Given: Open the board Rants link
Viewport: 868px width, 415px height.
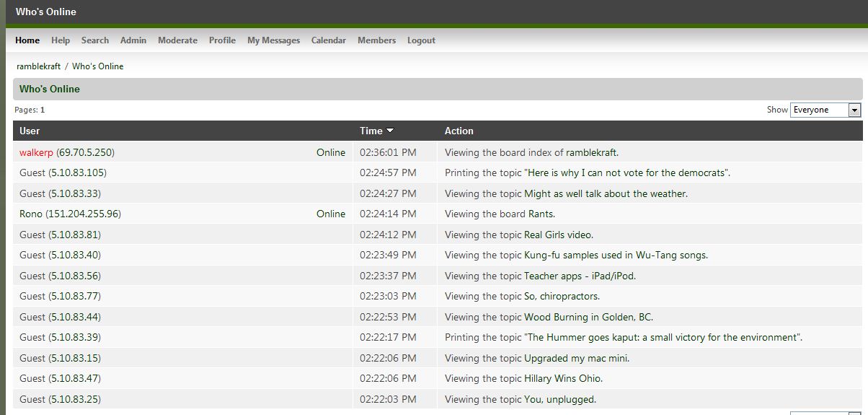Looking at the screenshot, I should 541,214.
